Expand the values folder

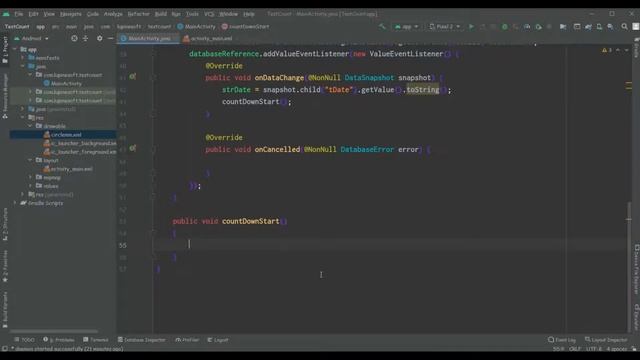coord(31,186)
